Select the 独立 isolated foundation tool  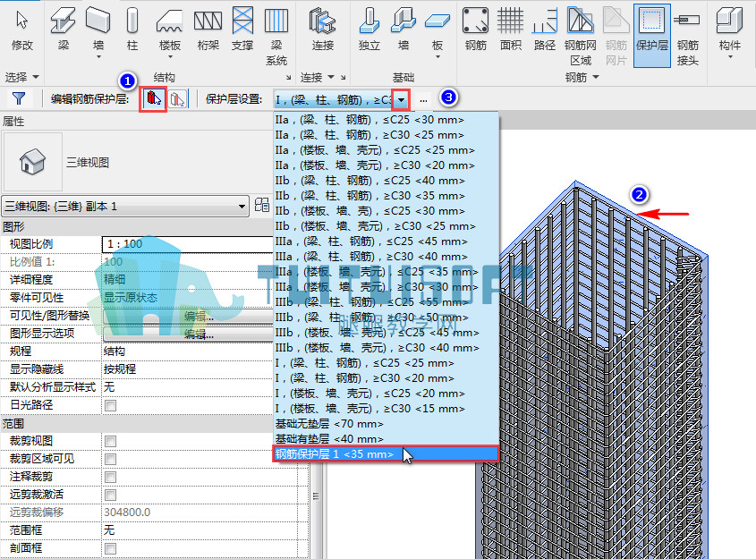[x=370, y=30]
